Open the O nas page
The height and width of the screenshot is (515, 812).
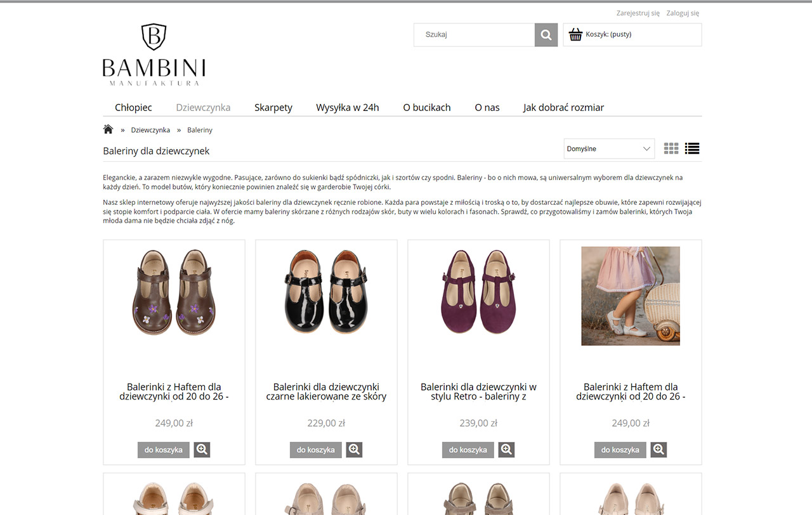tap(487, 107)
